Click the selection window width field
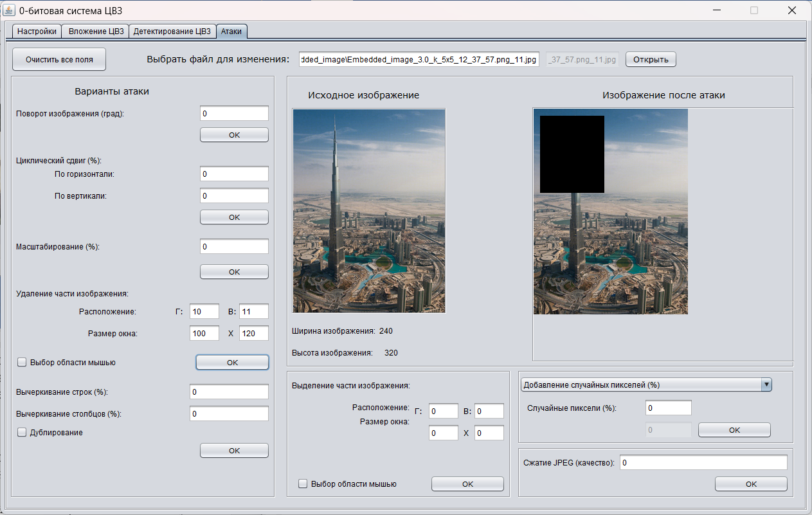The image size is (812, 515). tap(444, 433)
